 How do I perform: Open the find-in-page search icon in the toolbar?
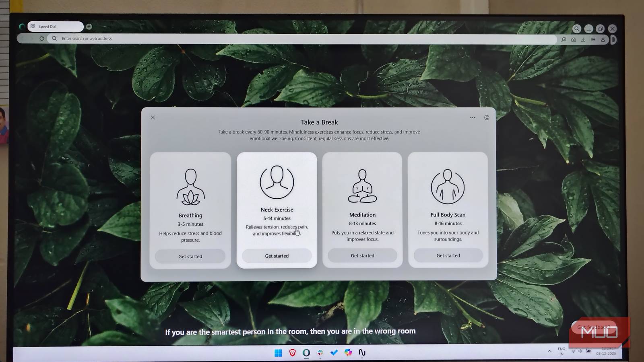coord(563,39)
